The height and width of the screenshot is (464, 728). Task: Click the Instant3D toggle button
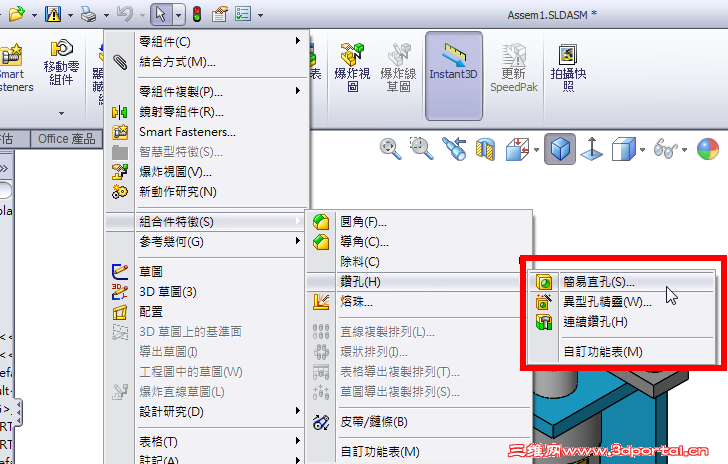(x=454, y=76)
